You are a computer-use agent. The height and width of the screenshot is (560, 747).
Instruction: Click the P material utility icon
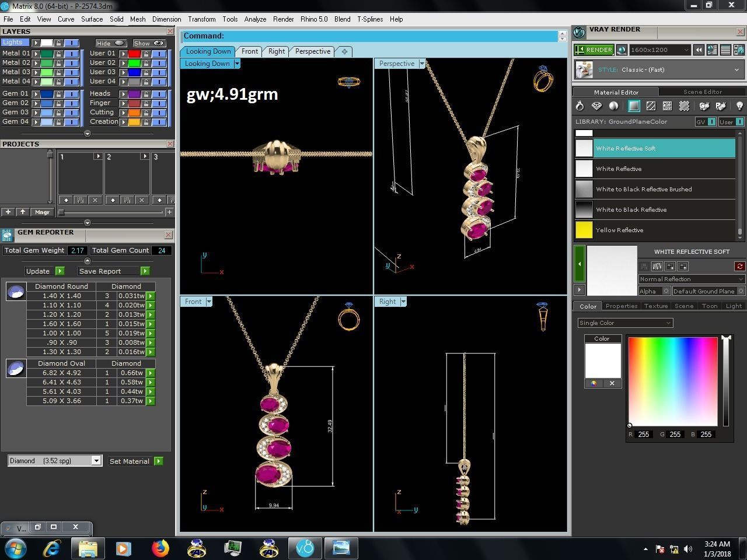(721, 106)
